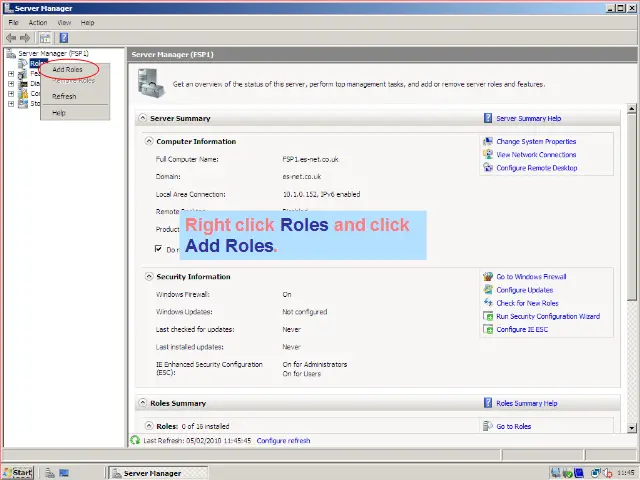Click the Back arrow toolbar icon

[x=11, y=38]
